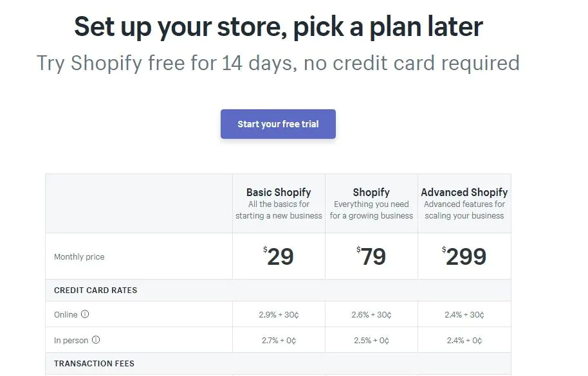Click the $79 monthly price
Viewport: 588px width, 376px height.
pyautogui.click(x=372, y=256)
